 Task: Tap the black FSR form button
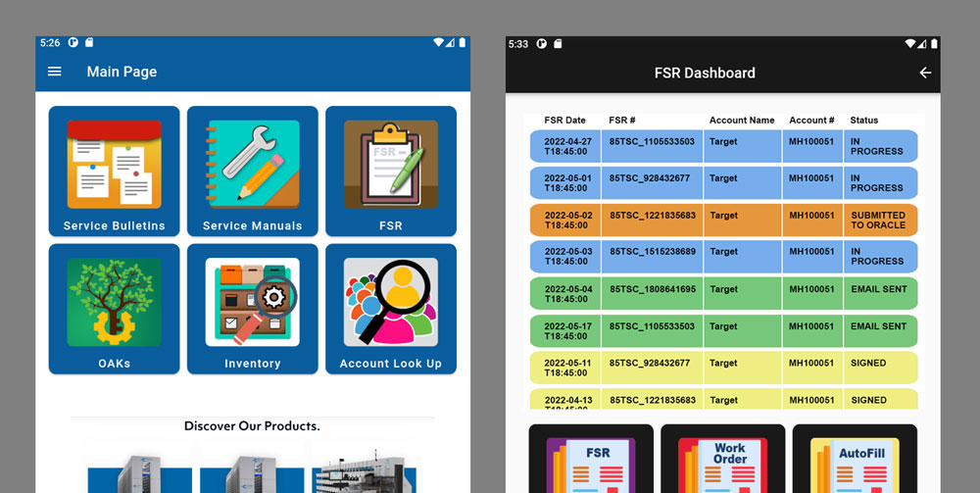(x=591, y=459)
